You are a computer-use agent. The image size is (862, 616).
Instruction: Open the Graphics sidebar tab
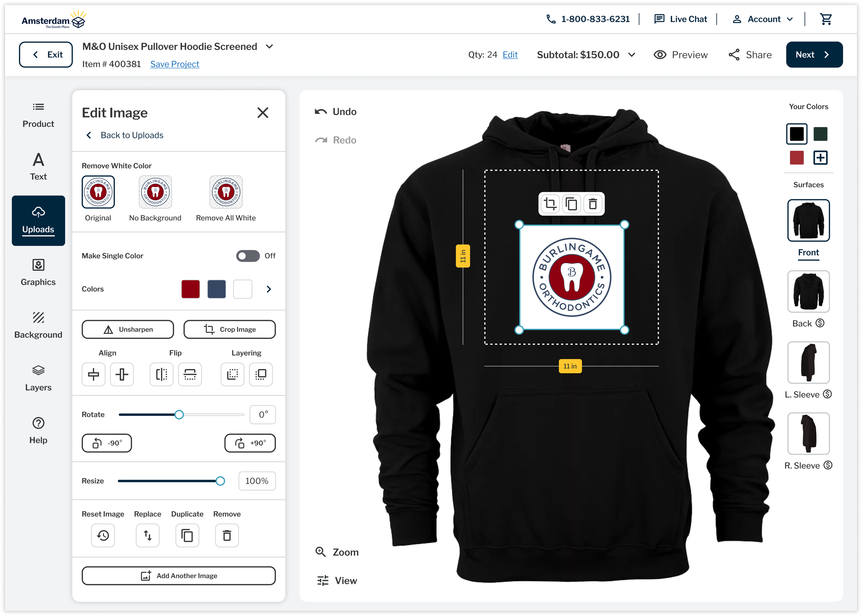pyautogui.click(x=38, y=272)
